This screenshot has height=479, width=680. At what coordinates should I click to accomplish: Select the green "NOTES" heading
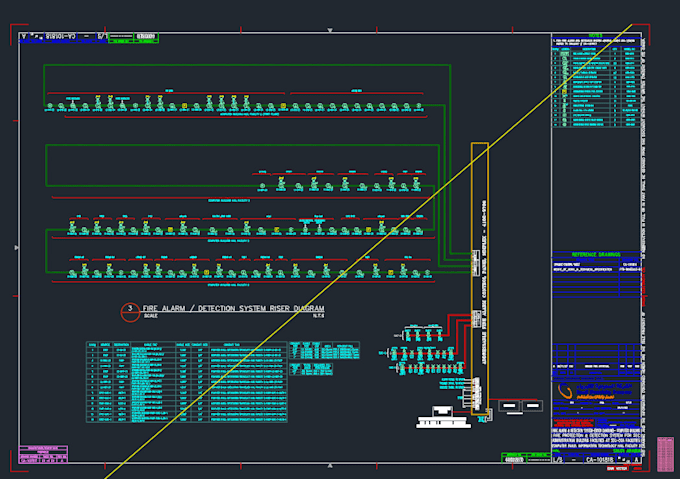pyautogui.click(x=595, y=36)
